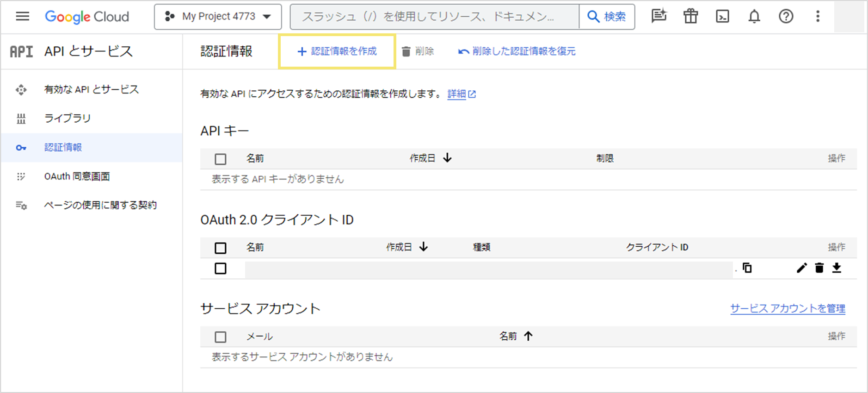The height and width of the screenshot is (393, 868).
Task: Delete the OAuth client with trash icon
Action: tap(819, 268)
